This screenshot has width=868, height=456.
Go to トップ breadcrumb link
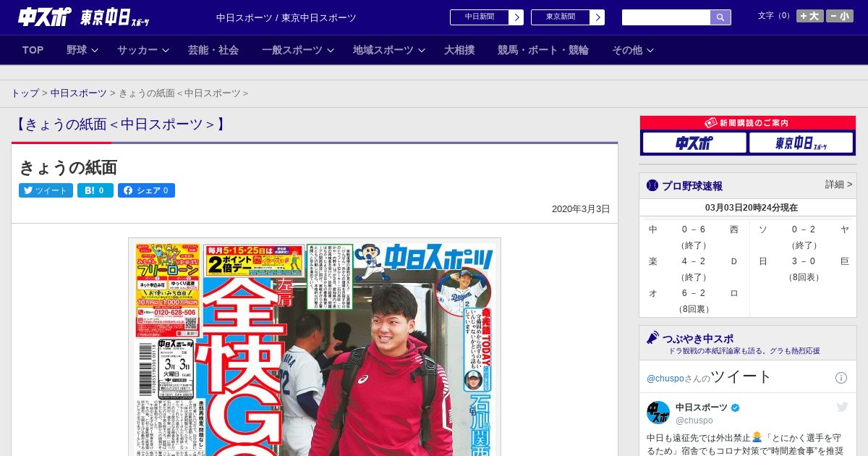[25, 93]
